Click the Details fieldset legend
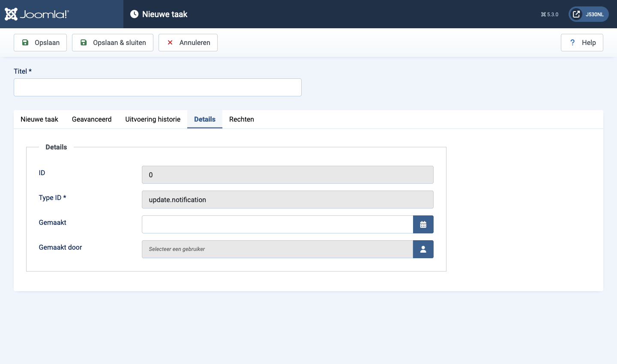This screenshot has width=617, height=364. click(x=56, y=147)
